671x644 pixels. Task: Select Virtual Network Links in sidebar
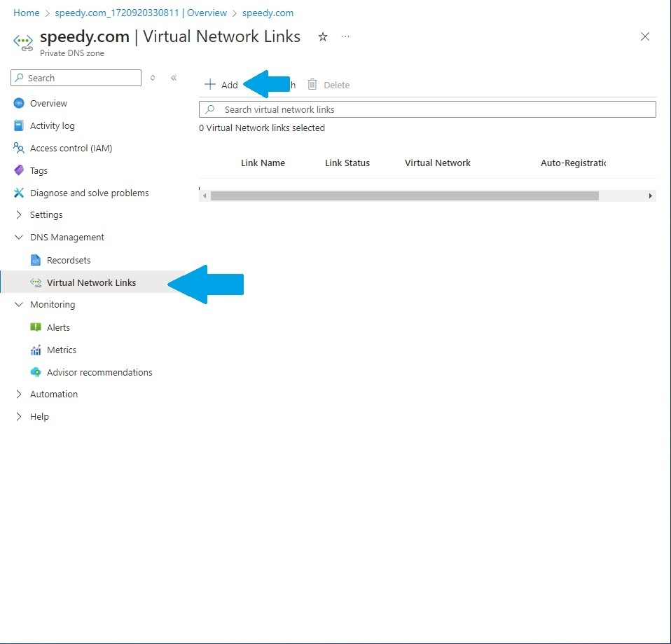point(91,282)
